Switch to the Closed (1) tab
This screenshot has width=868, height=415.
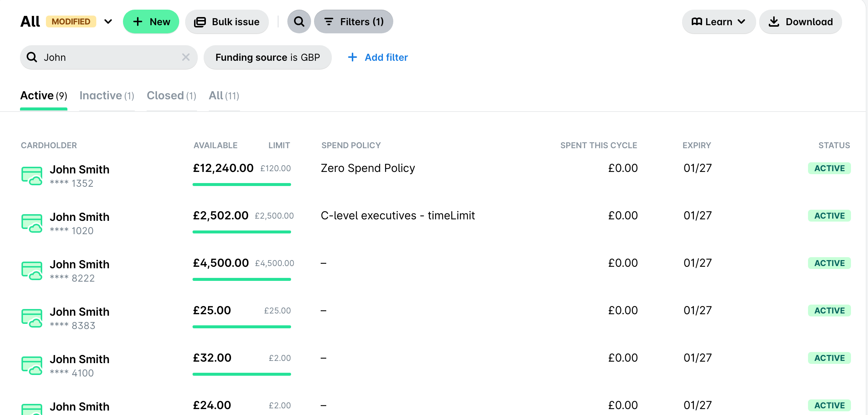point(171,96)
